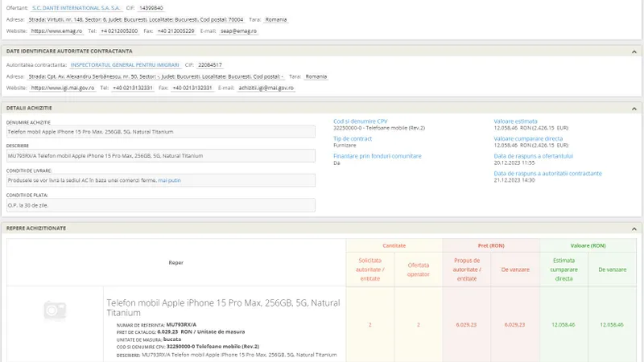The height and width of the screenshot is (362, 644).
Task: Click the 'Ofertata operator' column header
Action: (x=418, y=269)
